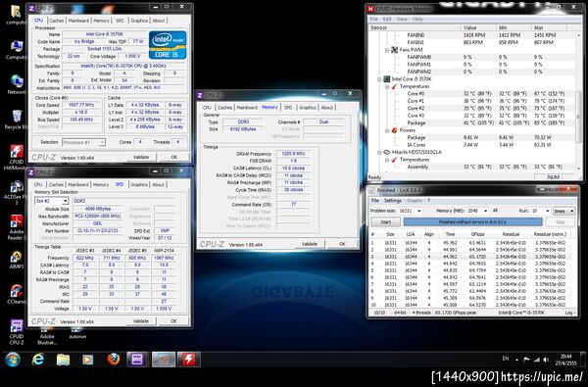Show hidden tray icons arrow
Screen dimensions: 588x387
516,360
